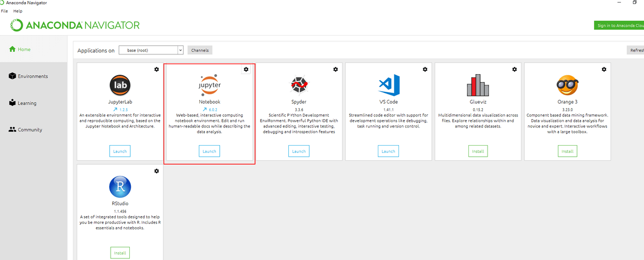Click the Glueviz bar chart icon
Screen dimensions: 644x260
coord(478,85)
